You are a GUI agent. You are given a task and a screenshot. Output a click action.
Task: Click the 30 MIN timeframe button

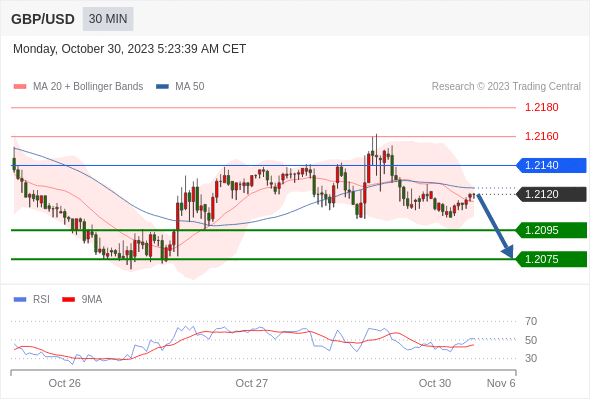click(x=108, y=19)
